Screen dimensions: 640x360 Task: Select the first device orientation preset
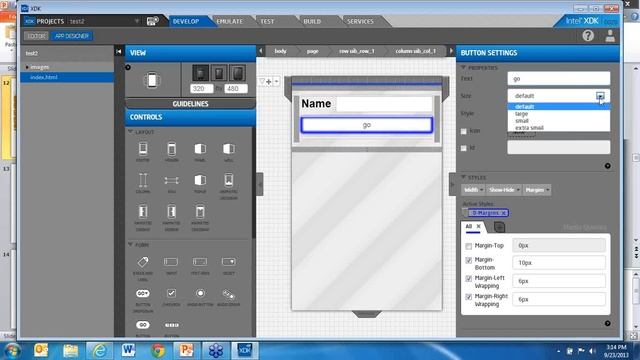coord(200,73)
